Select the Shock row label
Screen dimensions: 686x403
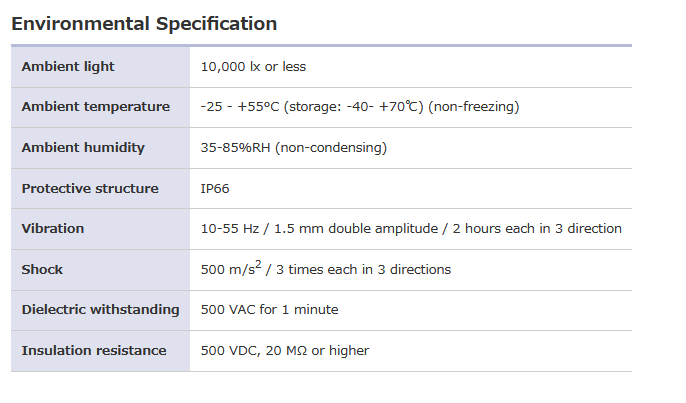click(43, 270)
